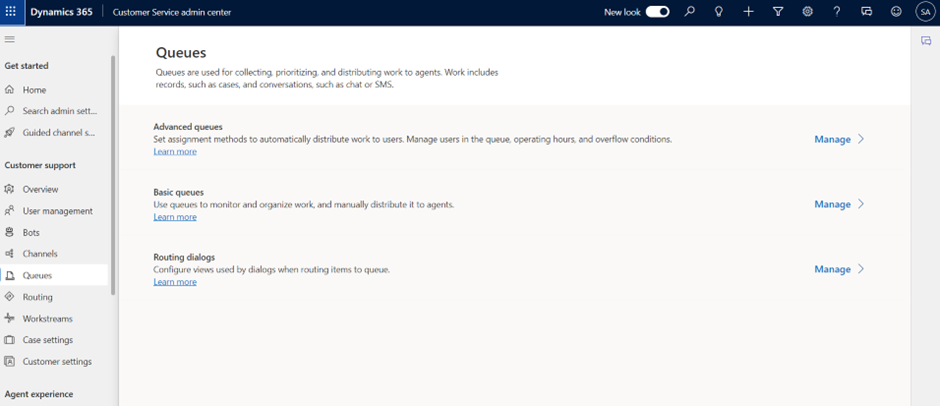The width and height of the screenshot is (940, 406).
Task: Click Learn more under Advanced queues
Action: 175,152
